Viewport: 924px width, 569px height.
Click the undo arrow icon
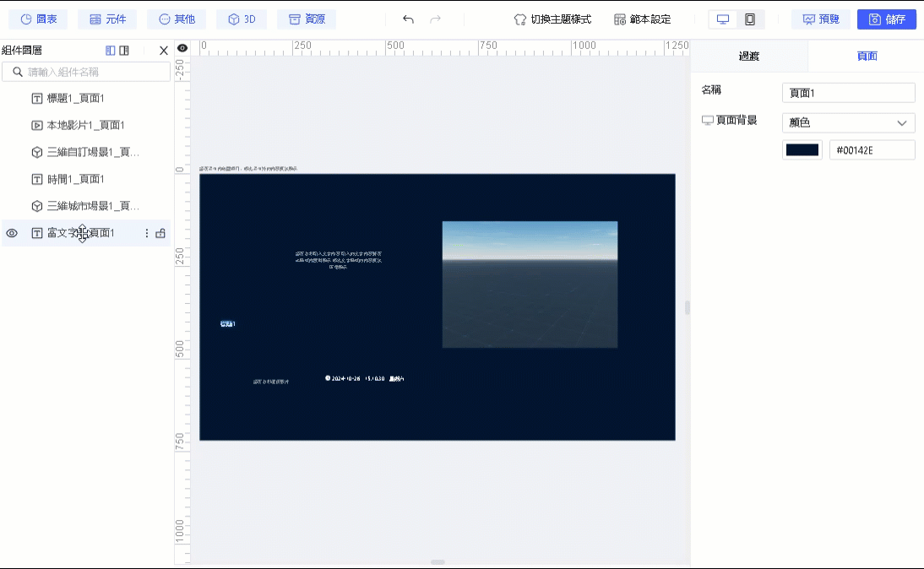point(409,19)
